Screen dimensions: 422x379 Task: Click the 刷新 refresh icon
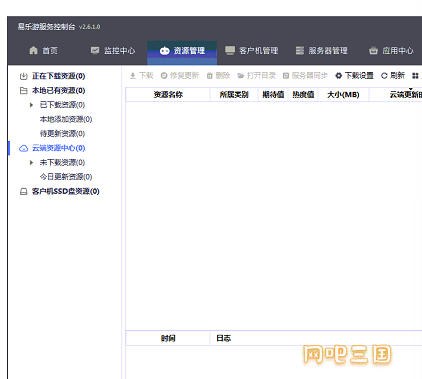coord(384,76)
